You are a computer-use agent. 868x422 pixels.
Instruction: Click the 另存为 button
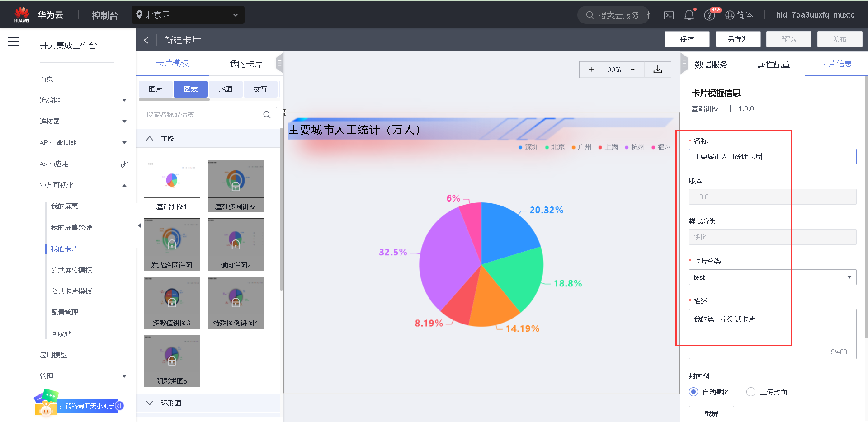[x=738, y=39]
